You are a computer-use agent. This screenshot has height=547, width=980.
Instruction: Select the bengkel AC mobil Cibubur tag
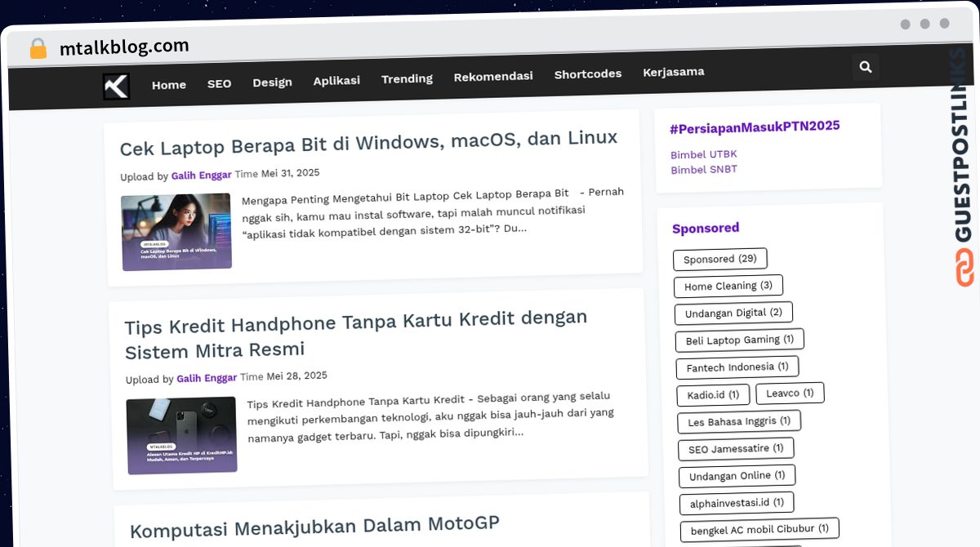[759, 530]
